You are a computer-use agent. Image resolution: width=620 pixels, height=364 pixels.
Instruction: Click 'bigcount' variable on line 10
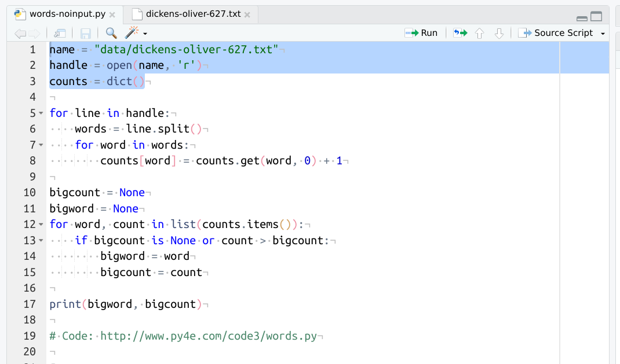pyautogui.click(x=75, y=193)
